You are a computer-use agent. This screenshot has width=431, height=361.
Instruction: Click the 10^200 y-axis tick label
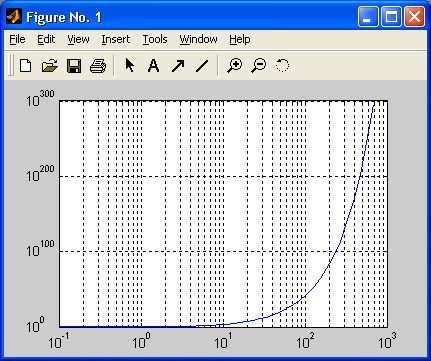click(x=40, y=173)
